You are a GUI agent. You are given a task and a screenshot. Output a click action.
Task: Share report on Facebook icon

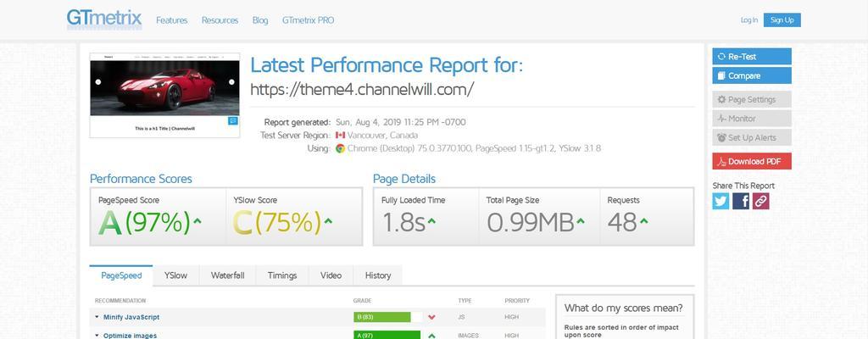741,201
